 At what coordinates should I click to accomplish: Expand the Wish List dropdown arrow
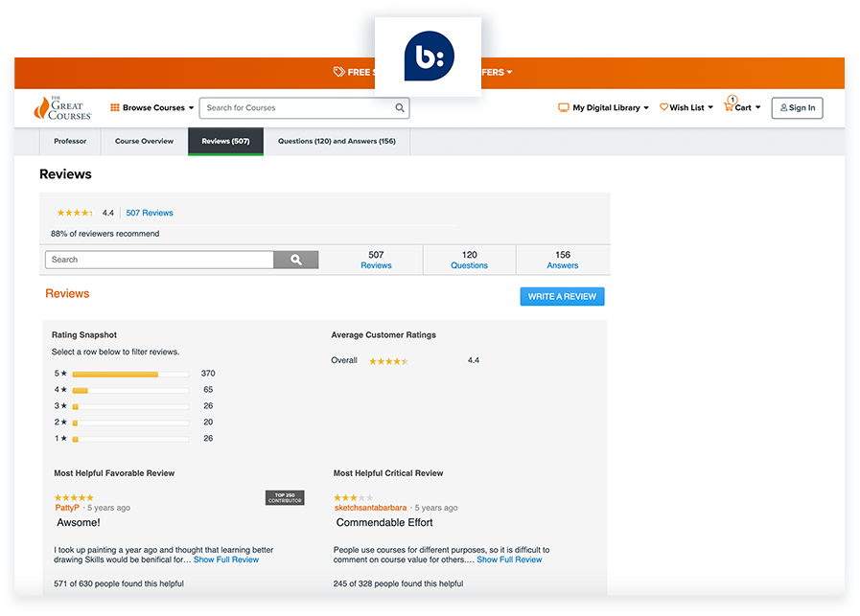coord(710,108)
